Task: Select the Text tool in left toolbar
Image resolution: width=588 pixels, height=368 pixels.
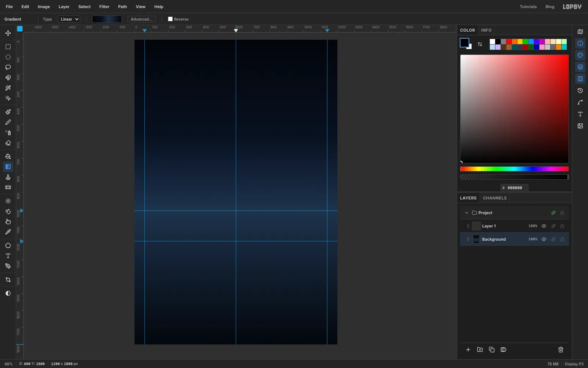Action: pos(8,256)
